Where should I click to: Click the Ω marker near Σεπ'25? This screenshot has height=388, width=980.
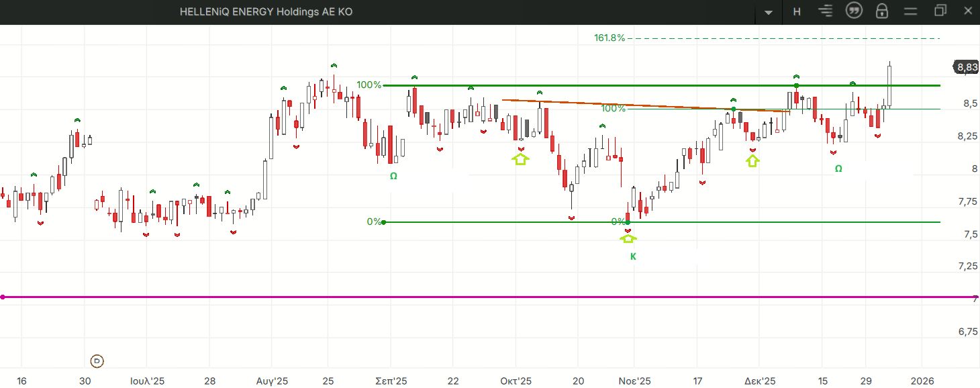(x=393, y=176)
